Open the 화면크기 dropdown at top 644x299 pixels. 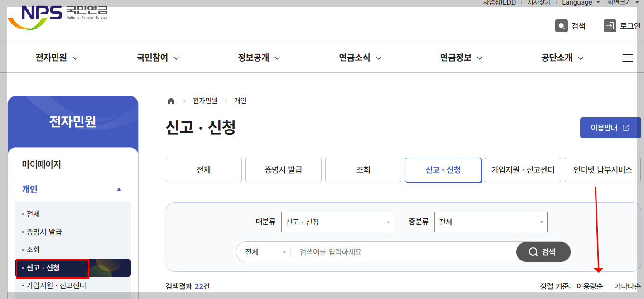pyautogui.click(x=623, y=3)
